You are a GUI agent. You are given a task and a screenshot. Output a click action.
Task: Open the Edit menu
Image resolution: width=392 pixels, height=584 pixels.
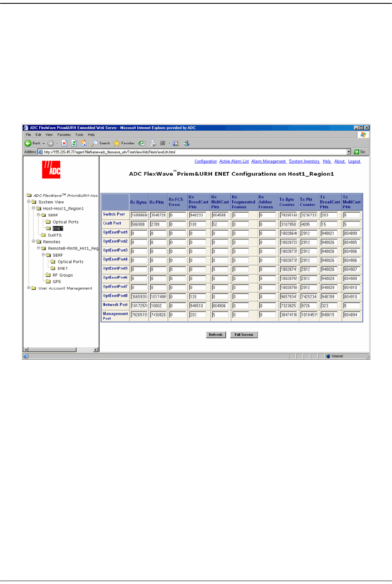click(x=38, y=135)
